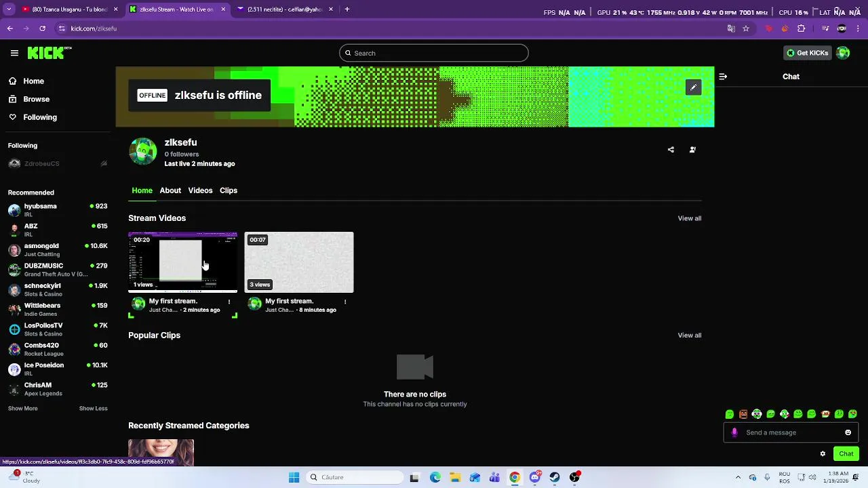Screen dimensions: 868x488
Task: Show hidden system tray icons chevron
Action: (x=738, y=477)
